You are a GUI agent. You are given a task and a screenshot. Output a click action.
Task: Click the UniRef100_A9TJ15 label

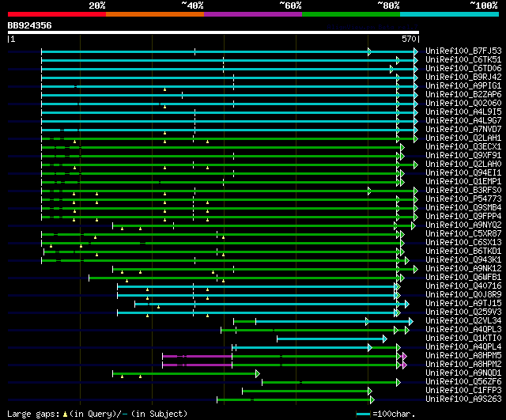463,304
